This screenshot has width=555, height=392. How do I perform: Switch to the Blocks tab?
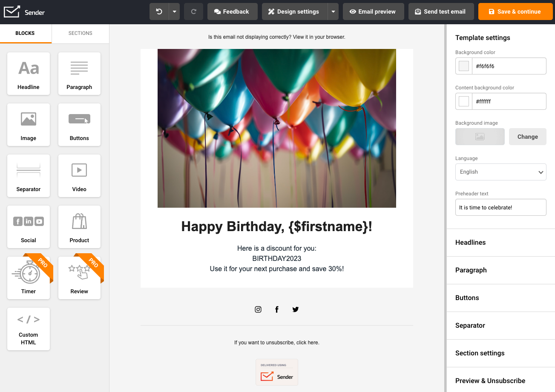click(x=25, y=33)
